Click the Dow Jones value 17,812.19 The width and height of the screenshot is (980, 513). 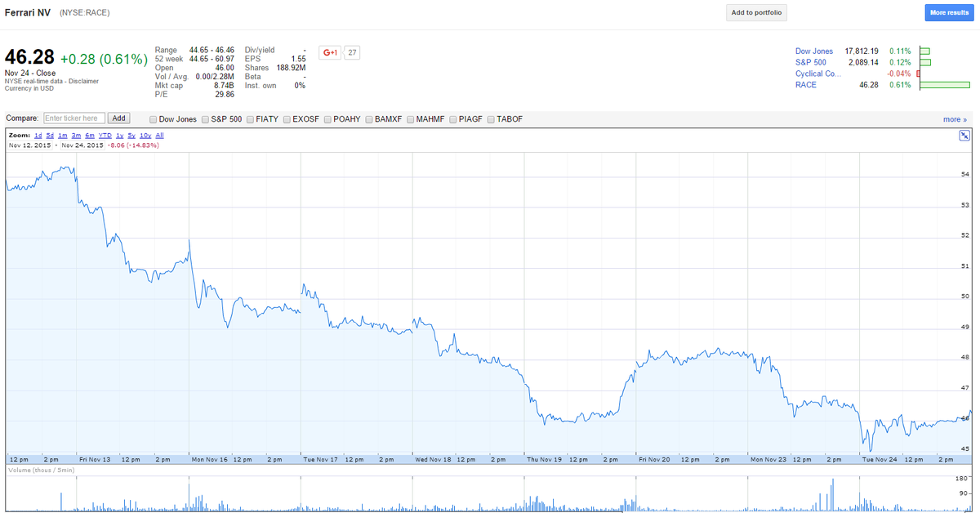[862, 51]
